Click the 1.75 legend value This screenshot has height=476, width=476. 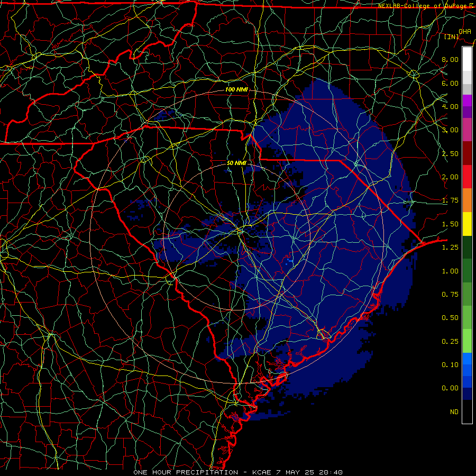click(450, 200)
